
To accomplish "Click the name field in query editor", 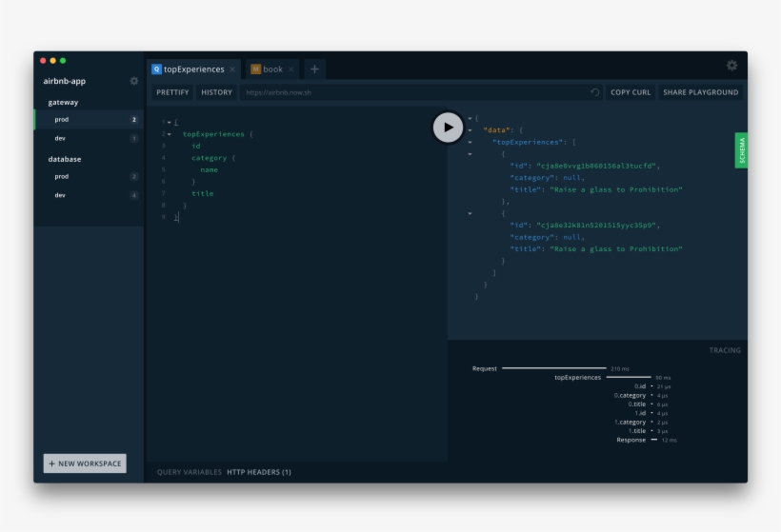I will coord(210,169).
